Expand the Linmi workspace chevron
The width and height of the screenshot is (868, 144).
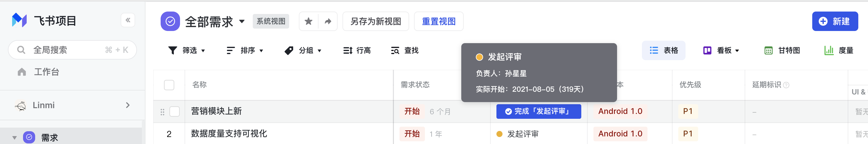pos(128,105)
